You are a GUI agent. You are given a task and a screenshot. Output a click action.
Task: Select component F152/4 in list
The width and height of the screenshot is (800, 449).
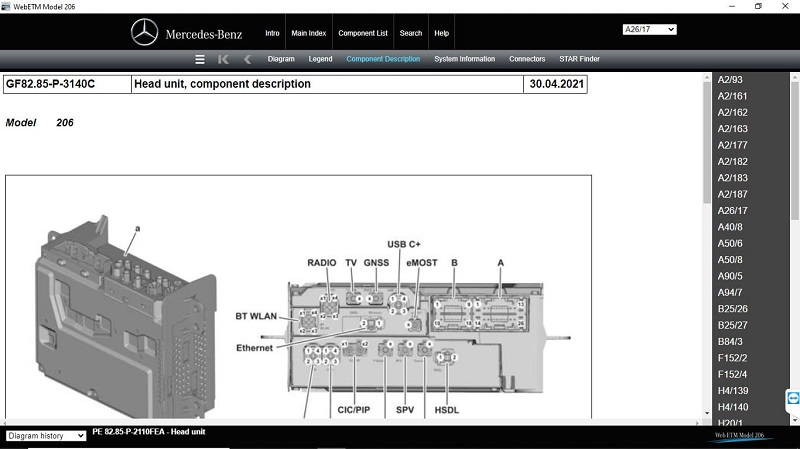tap(732, 374)
